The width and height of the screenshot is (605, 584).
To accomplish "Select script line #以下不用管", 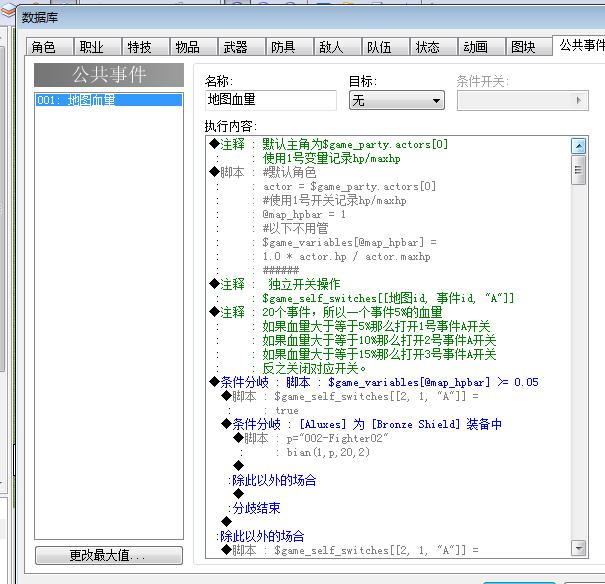I will (x=295, y=228).
